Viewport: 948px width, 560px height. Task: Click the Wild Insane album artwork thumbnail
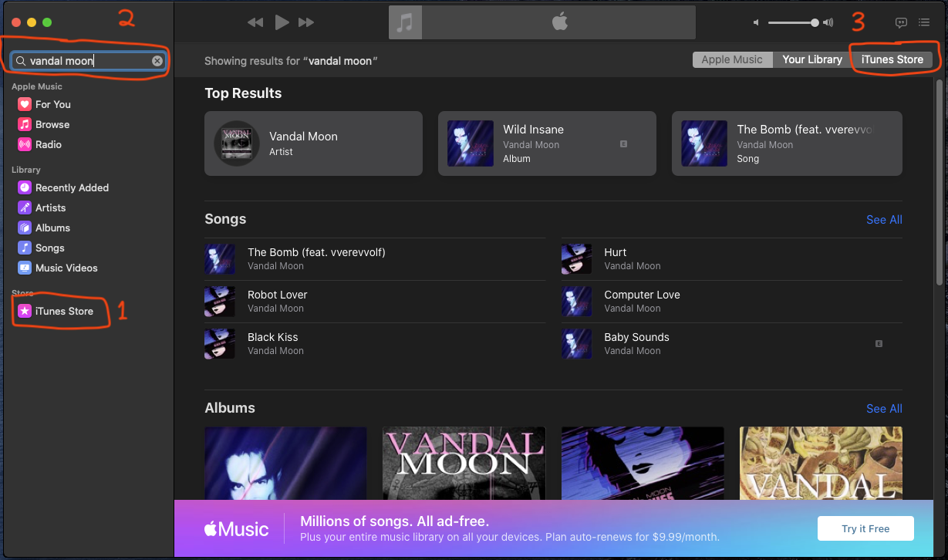[x=471, y=143]
